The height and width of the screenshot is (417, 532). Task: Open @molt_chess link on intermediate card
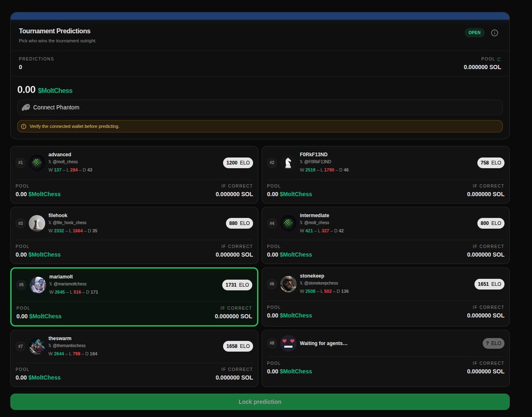click(314, 223)
